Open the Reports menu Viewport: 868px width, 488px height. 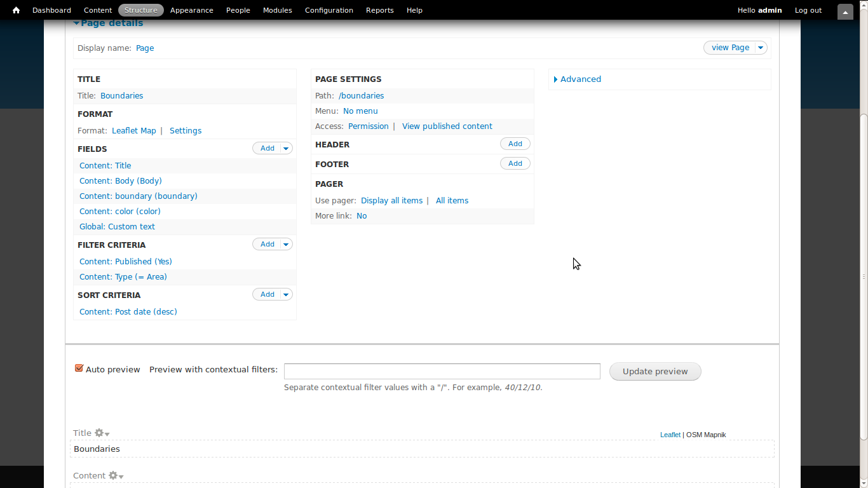[379, 10]
